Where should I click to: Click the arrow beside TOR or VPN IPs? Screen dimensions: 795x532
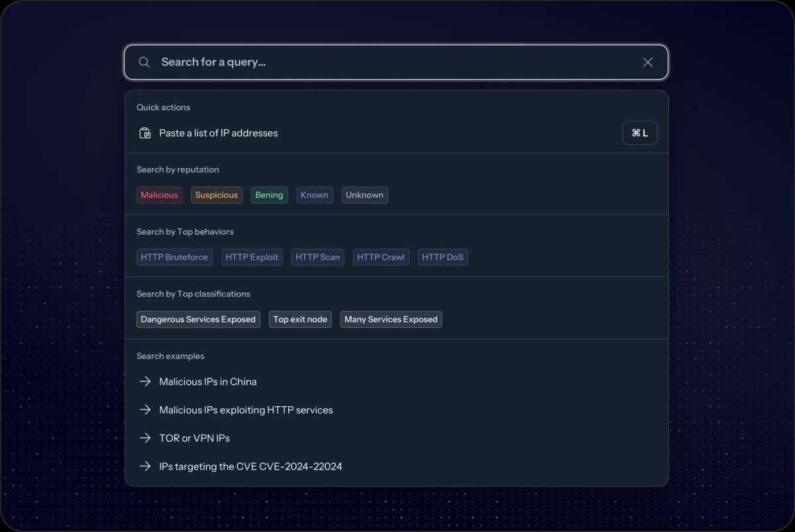click(144, 438)
